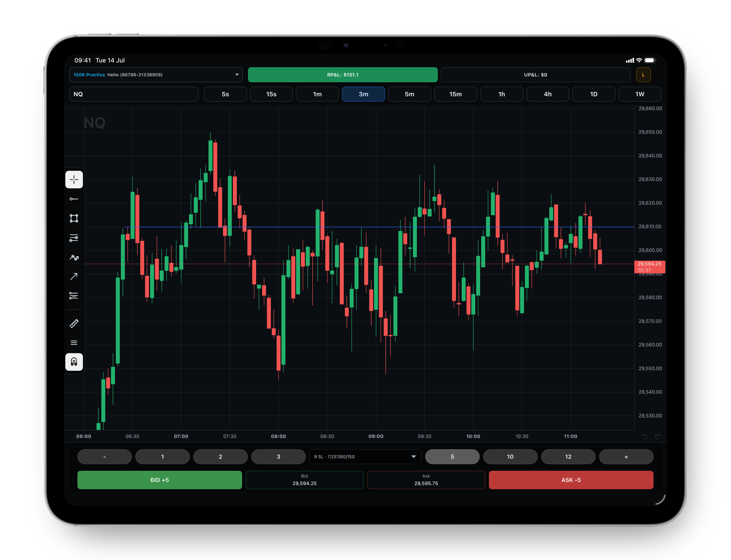Click the red ASK -5 button
Viewport: 731px width, 560px height.
click(x=571, y=480)
